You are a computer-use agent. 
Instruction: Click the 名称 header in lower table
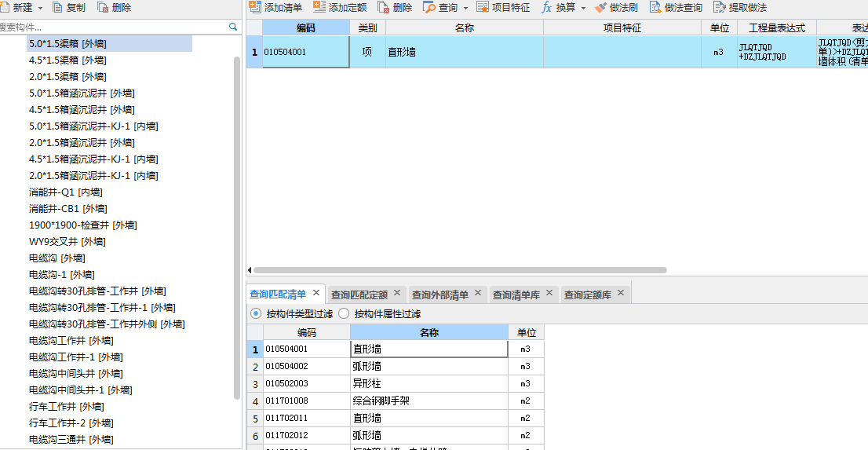coord(429,332)
